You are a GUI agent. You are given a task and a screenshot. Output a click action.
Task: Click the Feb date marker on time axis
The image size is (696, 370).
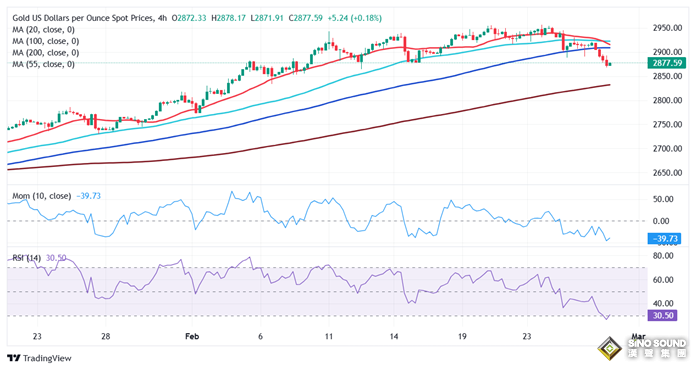(192, 336)
